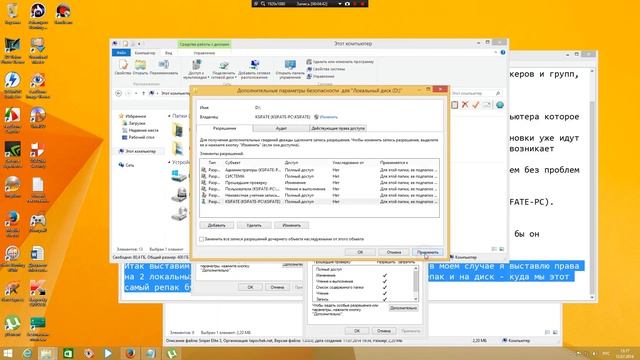640x360 pixels.
Task: Click Cancel (Отмена) in advanced security dialog
Action: pyautogui.click(x=393, y=252)
